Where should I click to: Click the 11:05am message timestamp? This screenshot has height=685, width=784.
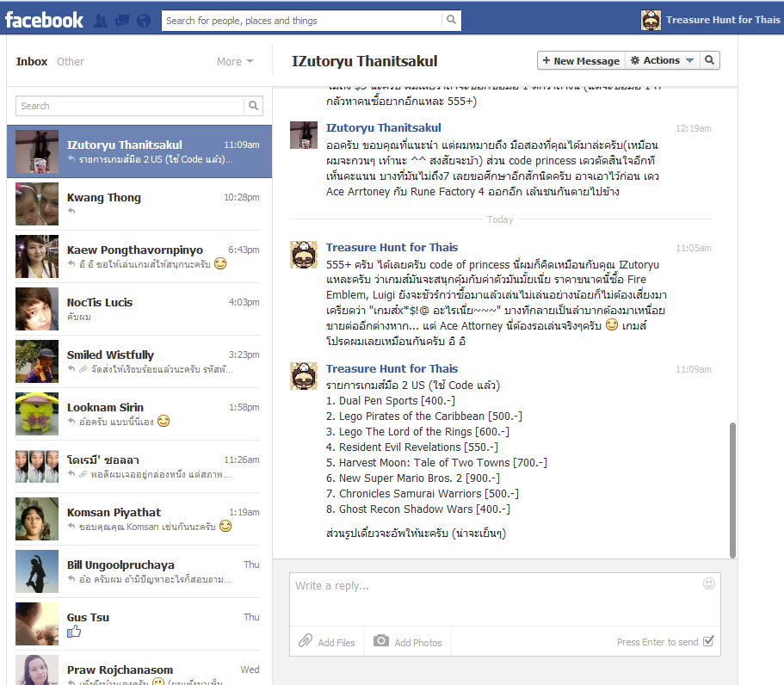tap(694, 248)
